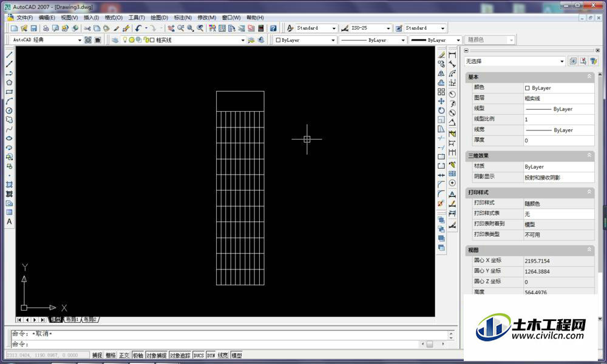Select the Offset modify tool
Viewport: 607px width, 364px height.
[441, 83]
